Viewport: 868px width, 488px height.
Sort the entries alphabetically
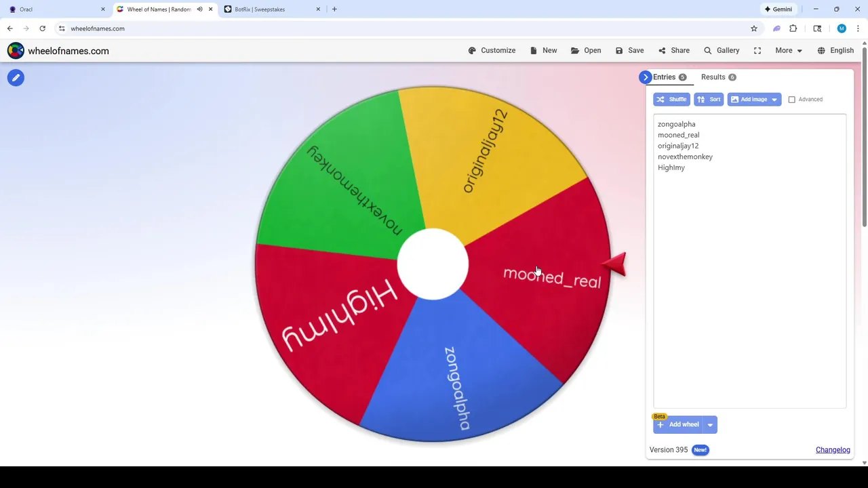[709, 100]
